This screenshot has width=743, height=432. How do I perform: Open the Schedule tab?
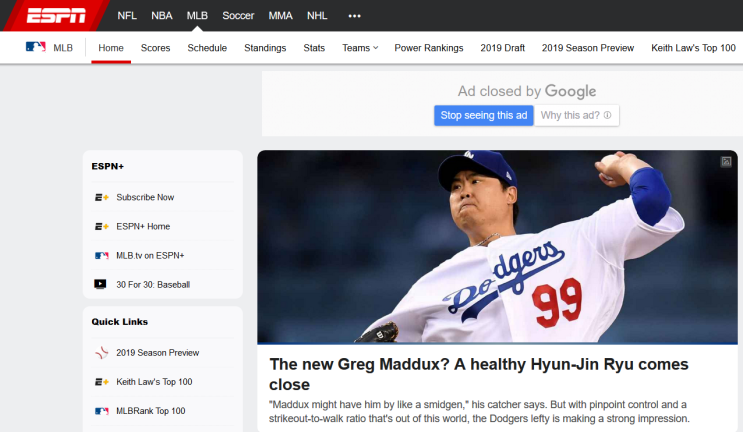207,48
